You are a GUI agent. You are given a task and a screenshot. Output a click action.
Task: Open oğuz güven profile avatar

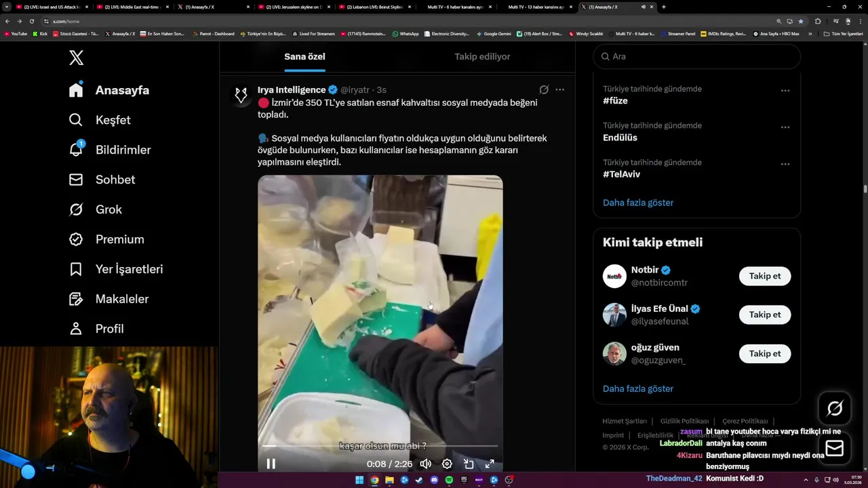[614, 353]
